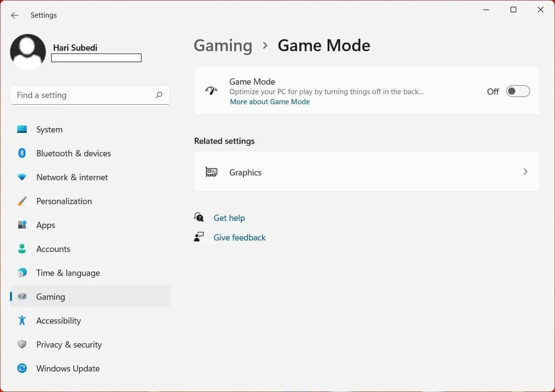Select the Accounts icon
555x392 pixels.
coord(22,249)
